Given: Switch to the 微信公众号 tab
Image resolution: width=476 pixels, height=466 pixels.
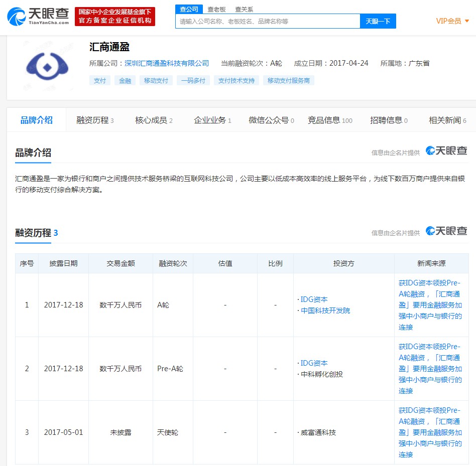Looking at the screenshot, I should (271, 120).
